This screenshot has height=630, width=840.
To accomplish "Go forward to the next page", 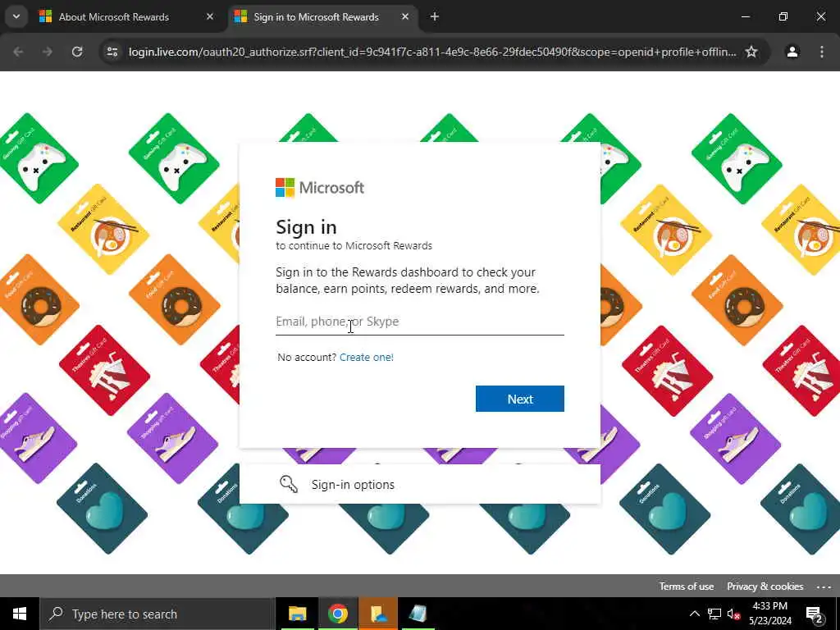I will (x=48, y=52).
